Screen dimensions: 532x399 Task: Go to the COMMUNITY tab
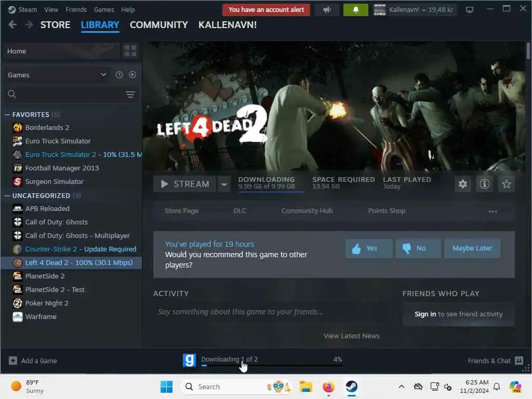[x=159, y=25]
